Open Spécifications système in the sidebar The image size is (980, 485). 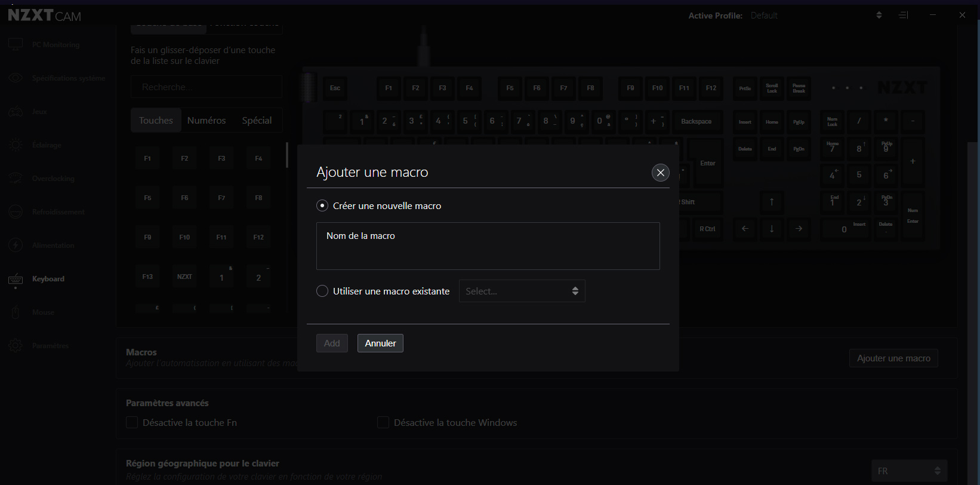coord(57,78)
